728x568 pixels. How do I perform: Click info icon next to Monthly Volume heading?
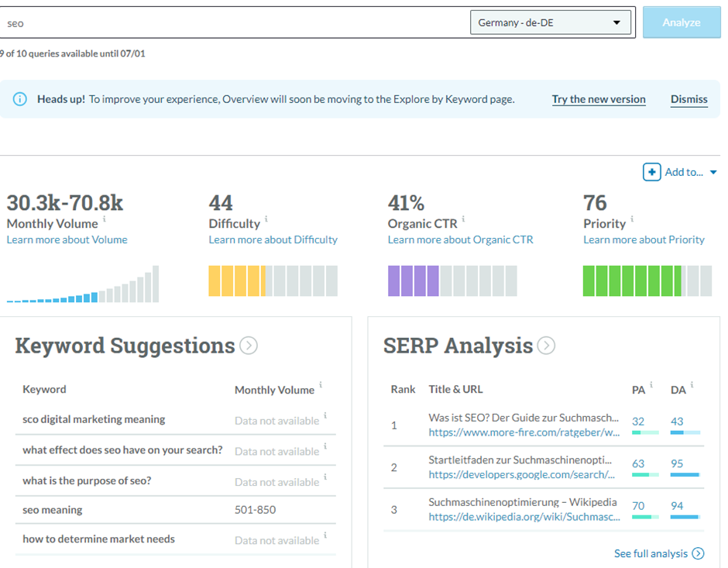(x=105, y=220)
